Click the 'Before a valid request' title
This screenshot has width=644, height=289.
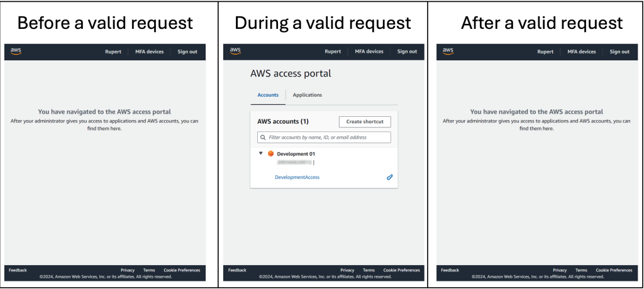click(105, 23)
